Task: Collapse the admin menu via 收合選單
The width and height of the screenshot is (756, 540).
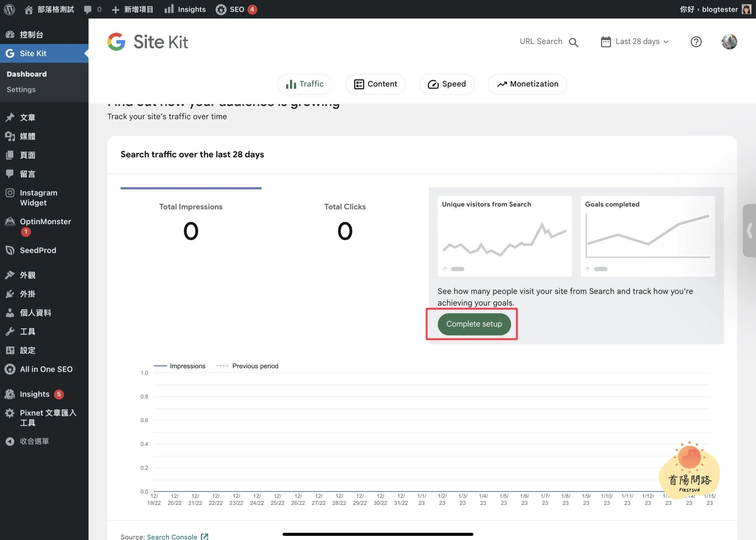Action: click(x=34, y=441)
